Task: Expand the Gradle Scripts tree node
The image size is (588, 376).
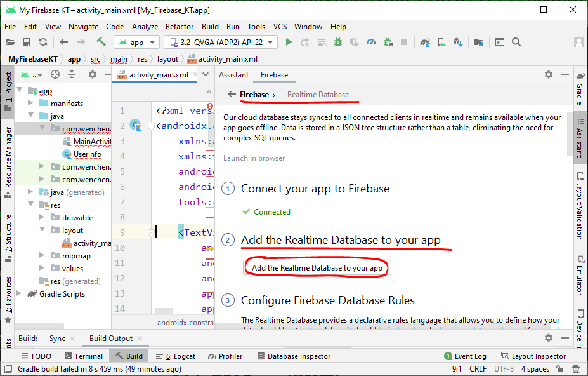Action: coord(20,294)
